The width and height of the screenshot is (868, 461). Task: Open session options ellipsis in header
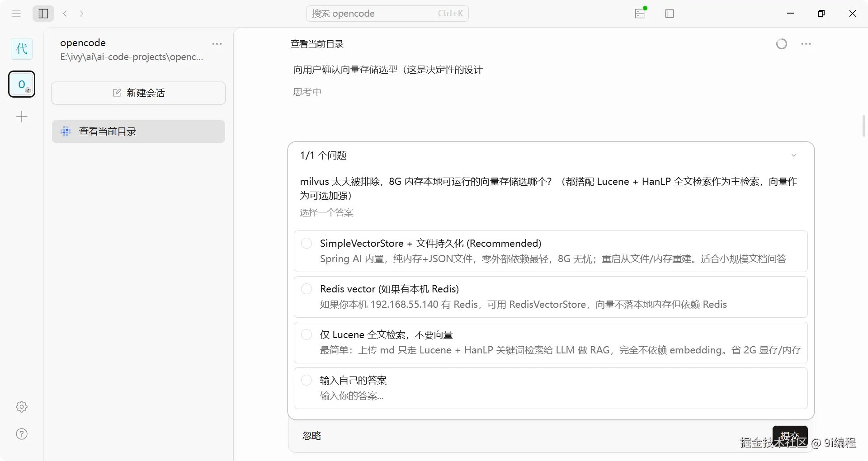806,44
